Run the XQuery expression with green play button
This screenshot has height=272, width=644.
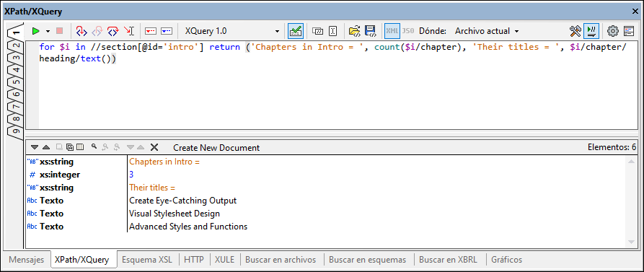(36, 31)
